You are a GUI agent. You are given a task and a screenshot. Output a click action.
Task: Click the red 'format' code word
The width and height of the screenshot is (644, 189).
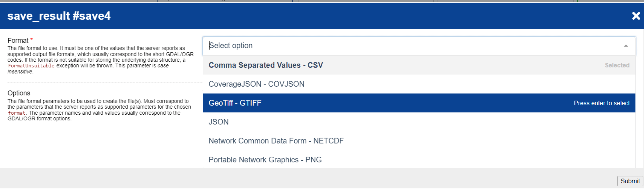point(16,113)
